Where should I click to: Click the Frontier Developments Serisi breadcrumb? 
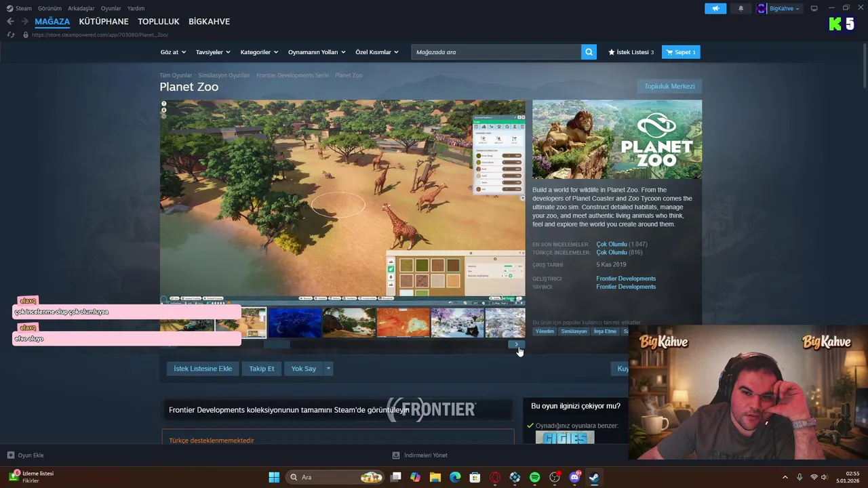[292, 75]
